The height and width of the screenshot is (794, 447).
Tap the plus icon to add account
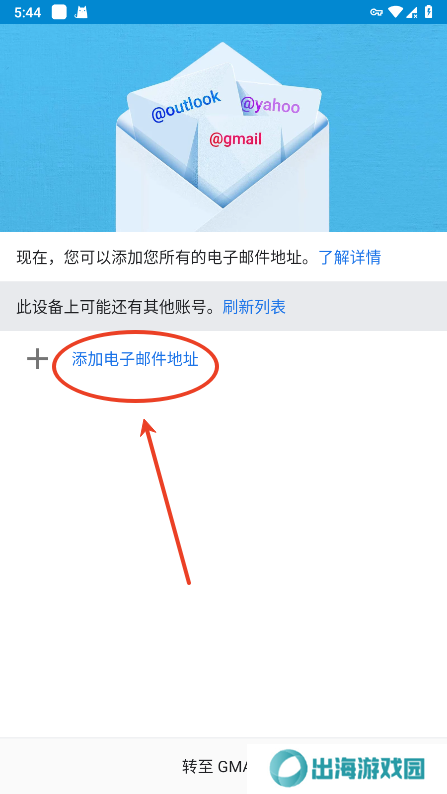[37, 359]
